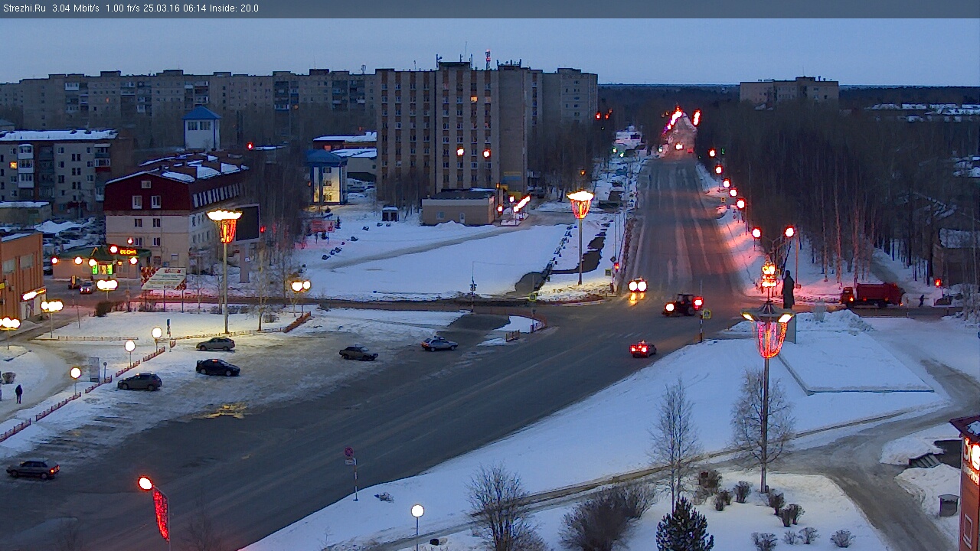Click the 06:14 time stamp
This screenshot has height=551, width=980.
[193, 8]
